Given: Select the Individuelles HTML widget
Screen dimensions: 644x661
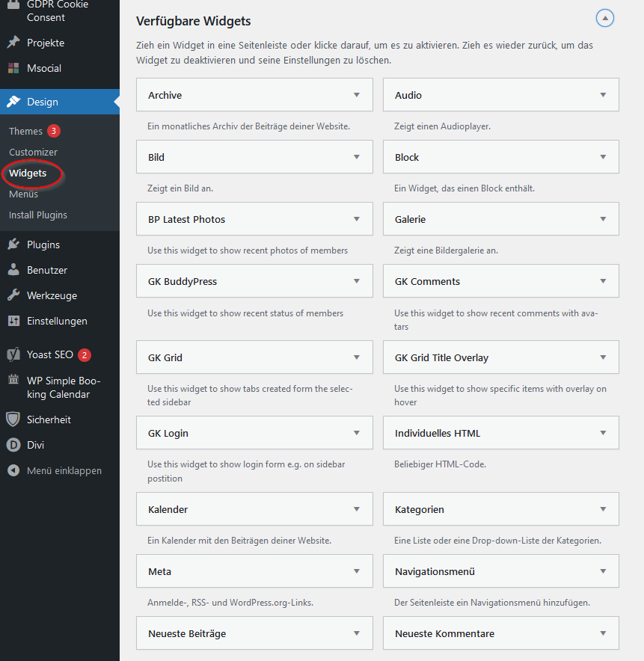Looking at the screenshot, I should tap(438, 433).
